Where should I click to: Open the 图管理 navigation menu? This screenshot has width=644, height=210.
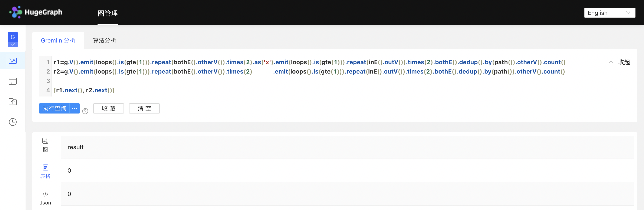click(108, 13)
